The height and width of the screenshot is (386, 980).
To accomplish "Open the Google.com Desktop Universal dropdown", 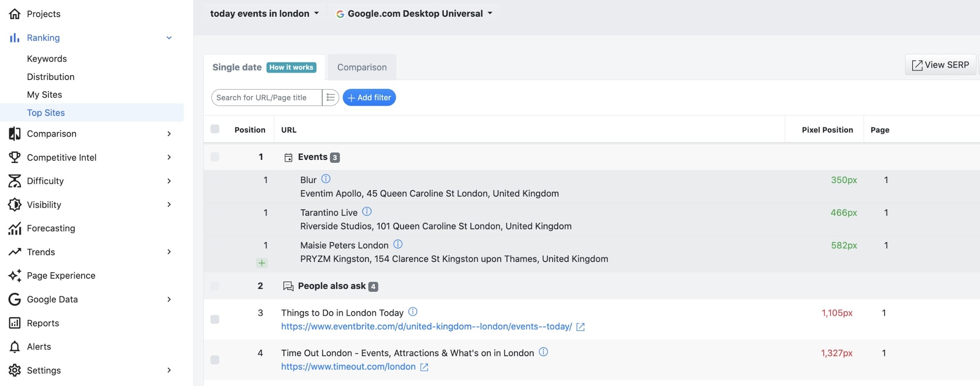I will (414, 13).
